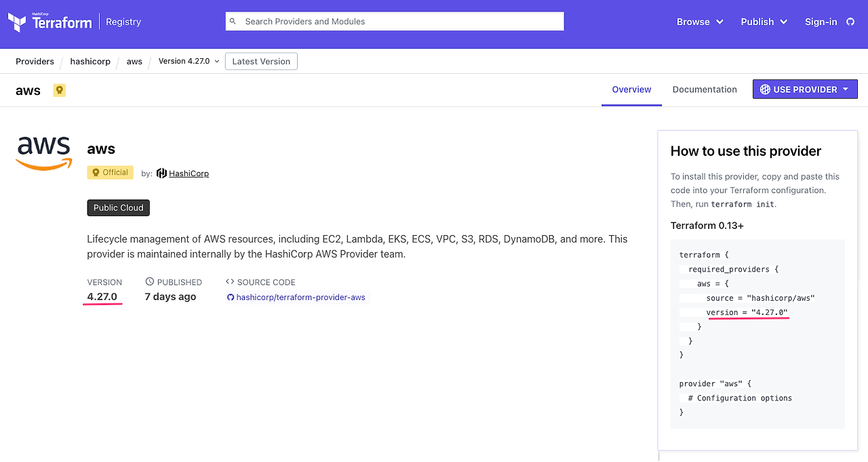
Task: Click the Latest Version button
Action: (x=261, y=61)
